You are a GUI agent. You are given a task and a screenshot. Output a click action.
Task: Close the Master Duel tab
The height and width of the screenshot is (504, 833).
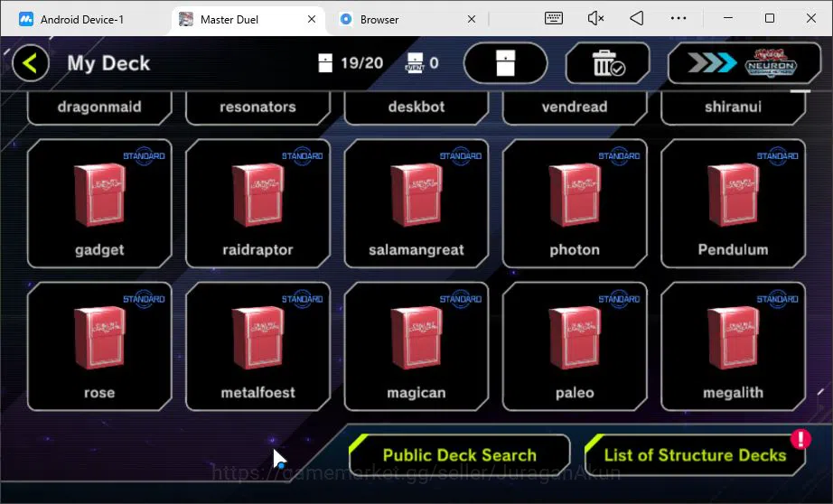[312, 19]
